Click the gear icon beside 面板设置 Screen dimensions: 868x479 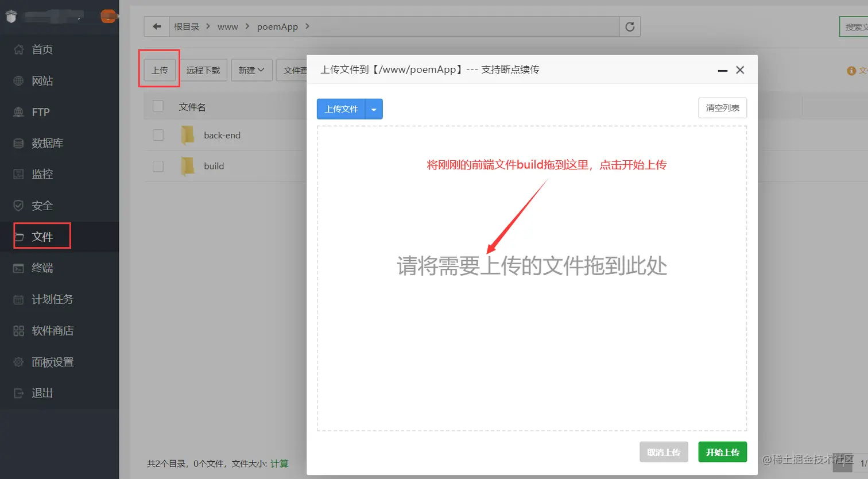click(18, 362)
